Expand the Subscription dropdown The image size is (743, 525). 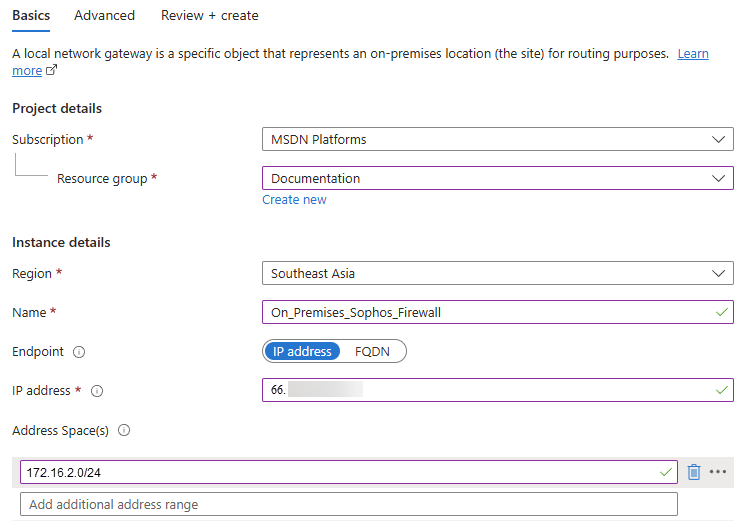pyautogui.click(x=497, y=140)
